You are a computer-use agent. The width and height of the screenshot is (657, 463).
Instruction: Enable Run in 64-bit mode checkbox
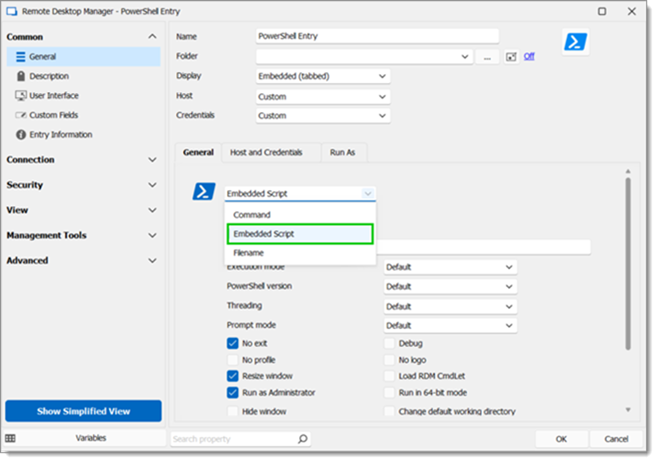tap(389, 393)
